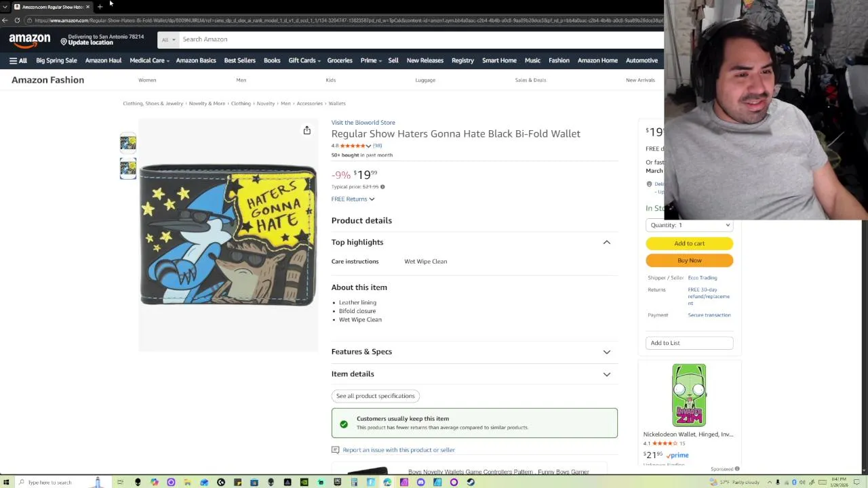Open the star rating dropdown arrow
Image resolution: width=868 pixels, height=488 pixels.
368,146
